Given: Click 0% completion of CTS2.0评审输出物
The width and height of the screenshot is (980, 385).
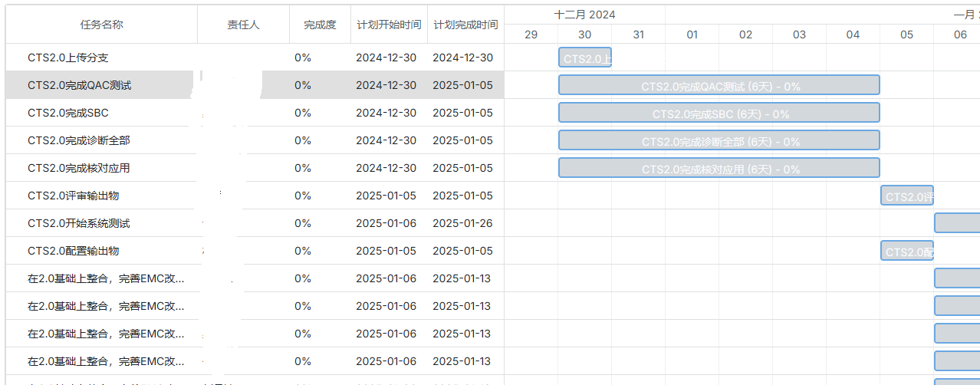Looking at the screenshot, I should (303, 196).
